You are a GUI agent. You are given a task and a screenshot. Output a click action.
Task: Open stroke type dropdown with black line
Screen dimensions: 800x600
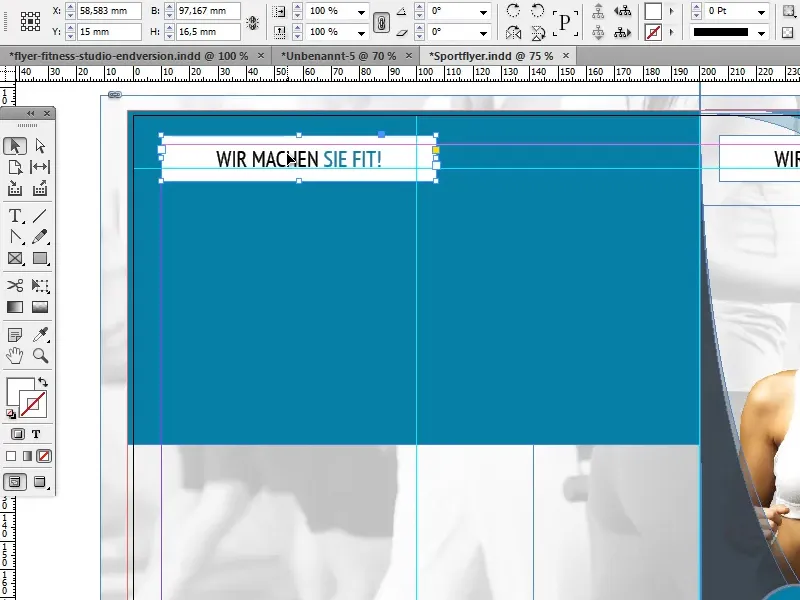click(761, 33)
